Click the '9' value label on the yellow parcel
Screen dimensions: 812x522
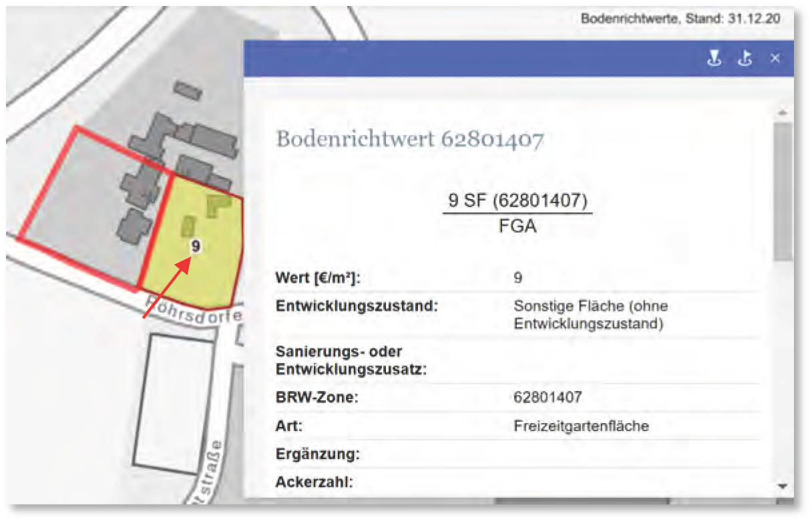(195, 246)
